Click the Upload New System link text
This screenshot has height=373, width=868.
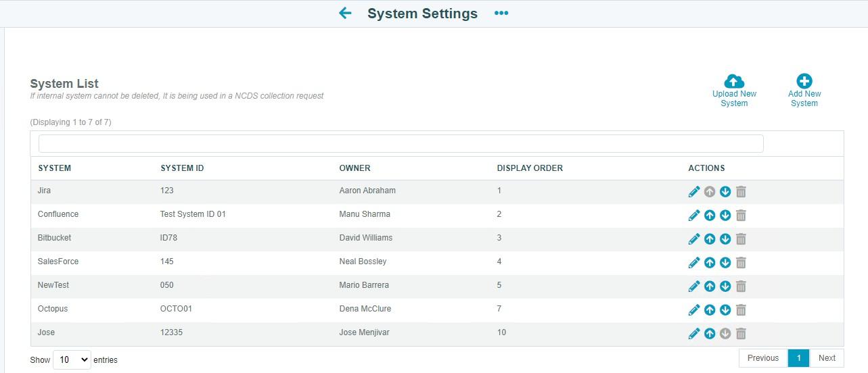pos(734,99)
